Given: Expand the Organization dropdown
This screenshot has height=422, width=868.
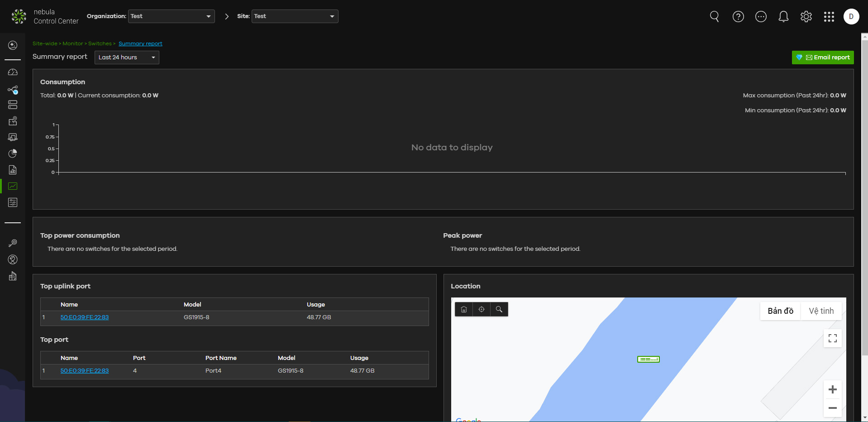Looking at the screenshot, I should pos(172,16).
